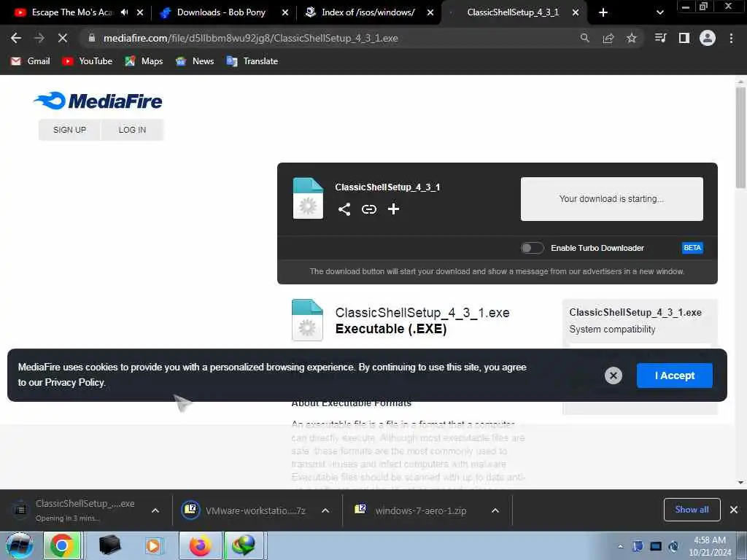
Task: Click the address bar URL field
Action: coord(329,38)
